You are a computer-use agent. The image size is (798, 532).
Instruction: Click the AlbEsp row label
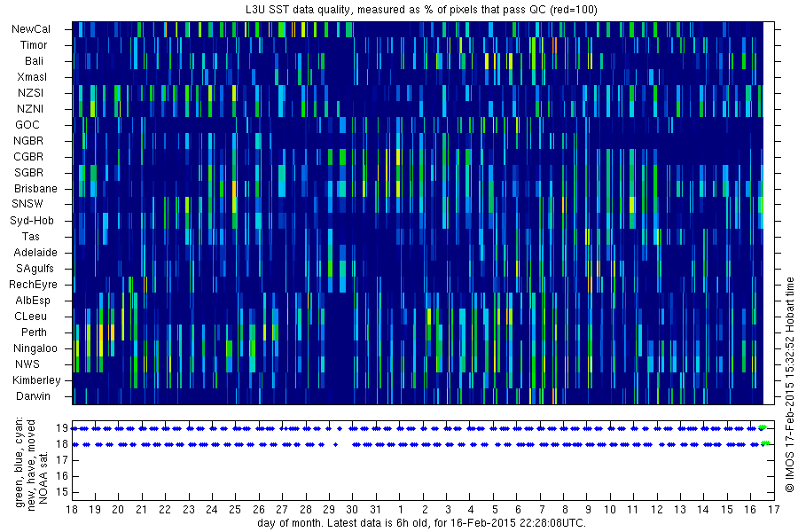pos(33,301)
